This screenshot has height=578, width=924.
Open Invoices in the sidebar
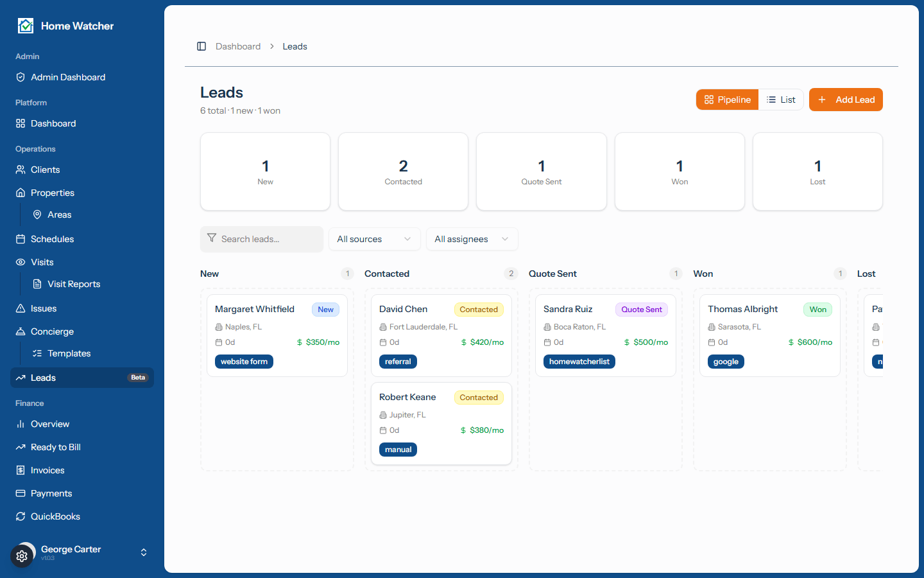tap(82, 470)
